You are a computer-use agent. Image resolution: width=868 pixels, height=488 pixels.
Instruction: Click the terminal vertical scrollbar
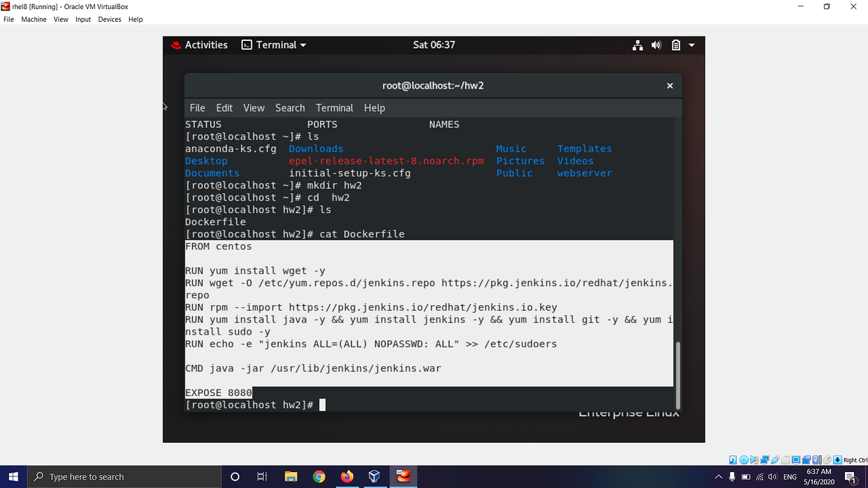point(678,375)
